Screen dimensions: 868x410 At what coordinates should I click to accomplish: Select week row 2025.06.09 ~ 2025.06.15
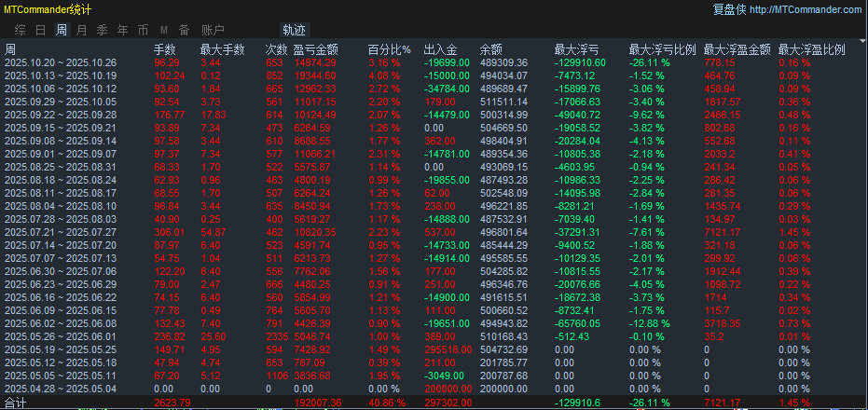pyautogui.click(x=434, y=310)
